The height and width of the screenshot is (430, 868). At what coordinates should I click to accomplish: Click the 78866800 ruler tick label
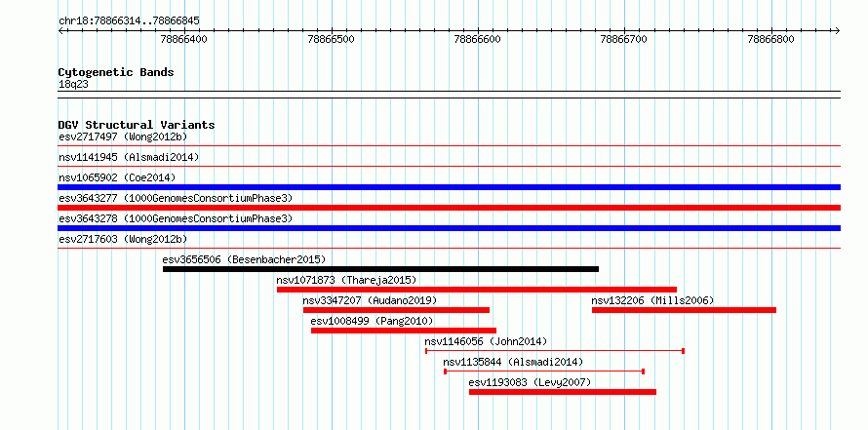click(x=771, y=39)
